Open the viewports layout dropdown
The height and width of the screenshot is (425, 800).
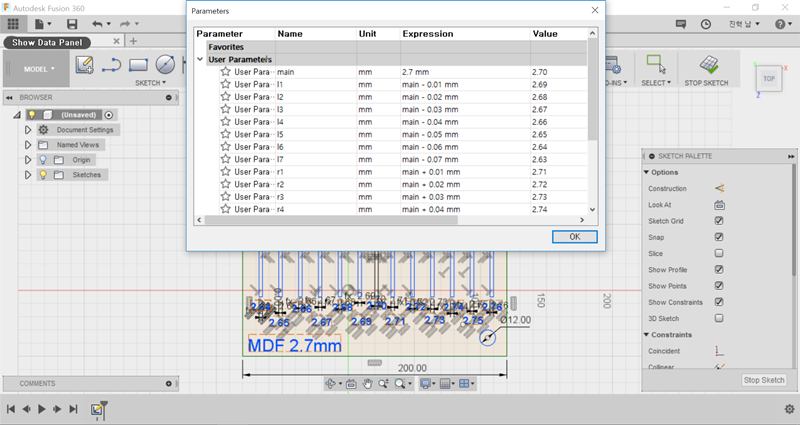click(x=466, y=384)
